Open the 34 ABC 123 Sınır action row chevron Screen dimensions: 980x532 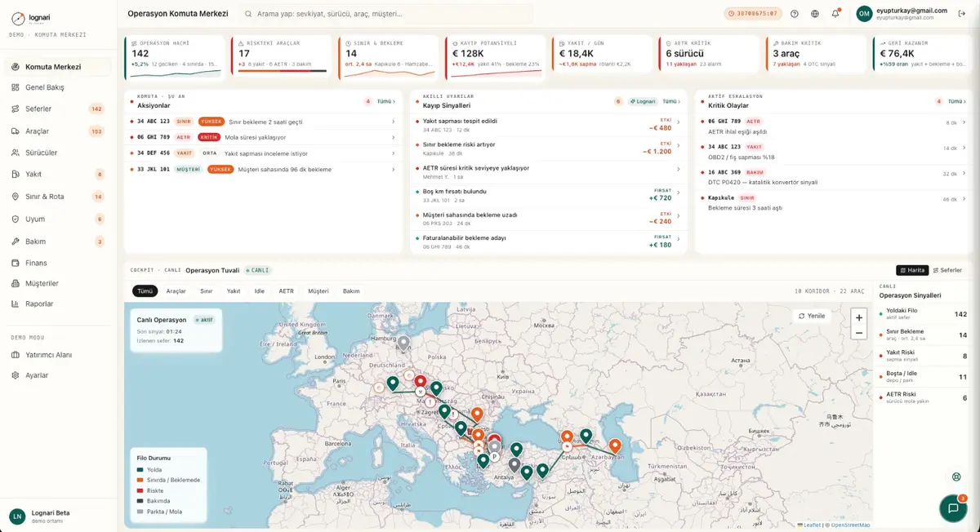(x=393, y=122)
